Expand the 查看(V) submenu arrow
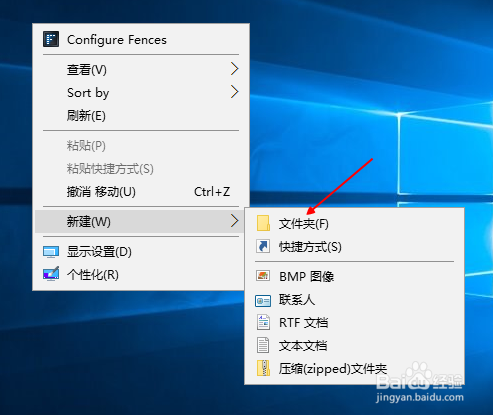This screenshot has width=493, height=415. click(235, 69)
